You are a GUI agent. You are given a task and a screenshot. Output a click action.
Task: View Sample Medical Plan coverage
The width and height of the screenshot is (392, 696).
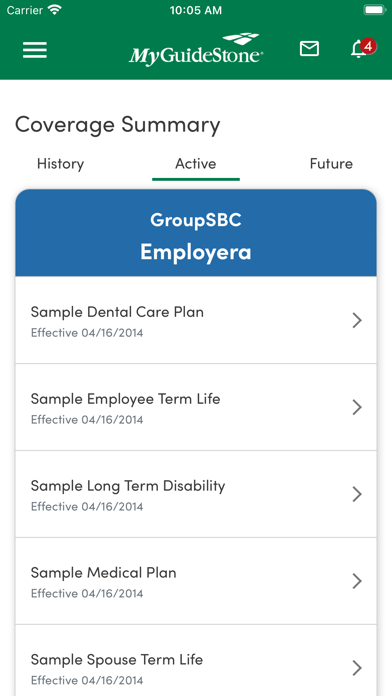196,581
